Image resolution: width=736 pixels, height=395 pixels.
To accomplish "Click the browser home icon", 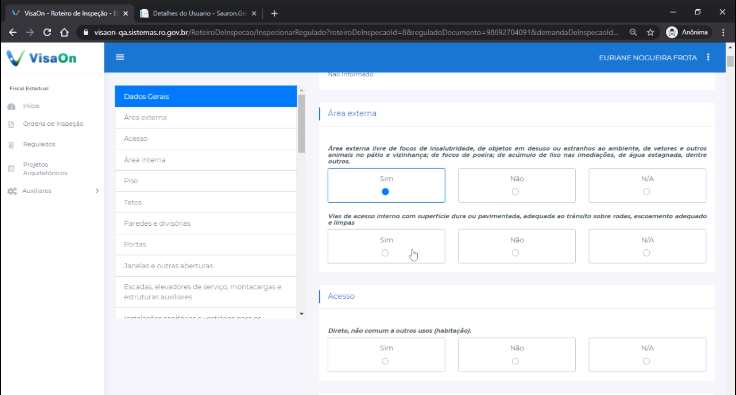I will (64, 32).
